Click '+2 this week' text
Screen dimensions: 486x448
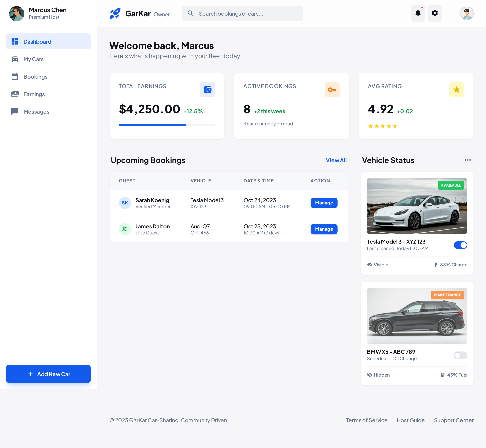pyautogui.click(x=269, y=111)
